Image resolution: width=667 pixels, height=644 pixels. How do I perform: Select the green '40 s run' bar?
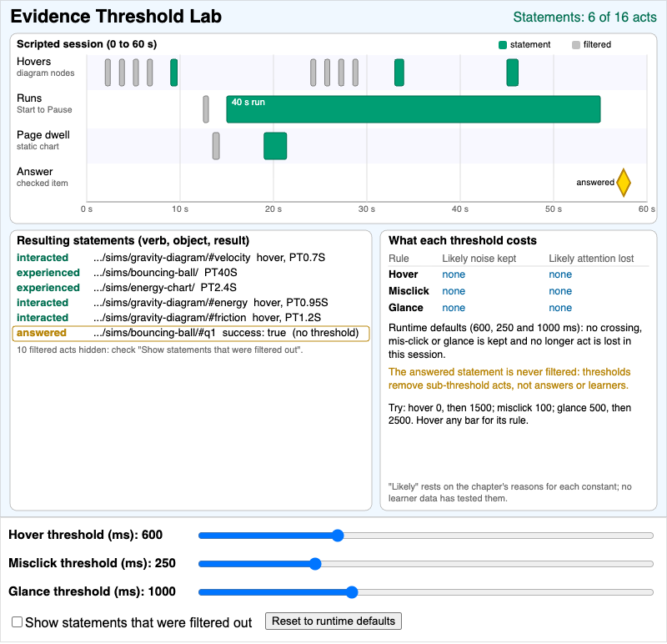tap(413, 109)
